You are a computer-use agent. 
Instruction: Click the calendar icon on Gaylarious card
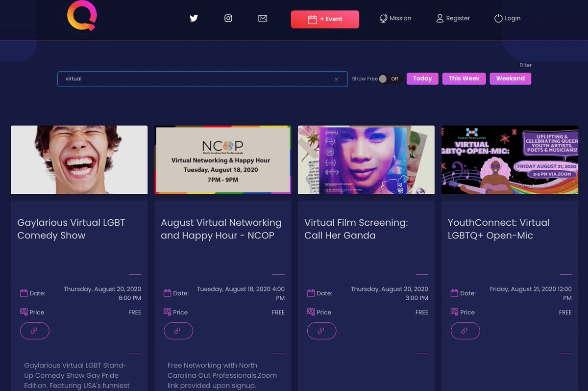click(x=24, y=293)
